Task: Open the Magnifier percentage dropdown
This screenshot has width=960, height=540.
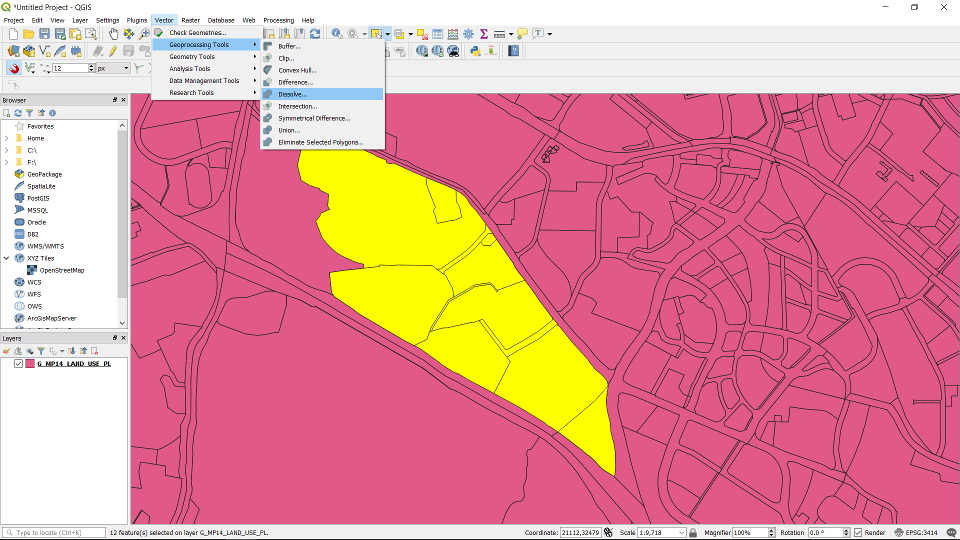Action: coord(770,533)
